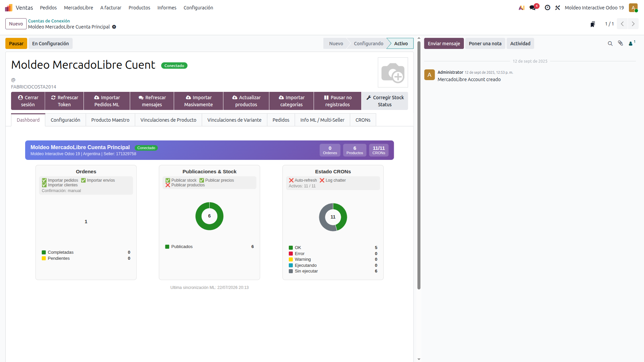Open the CRONs tab
The width and height of the screenshot is (644, 362).
tap(363, 120)
